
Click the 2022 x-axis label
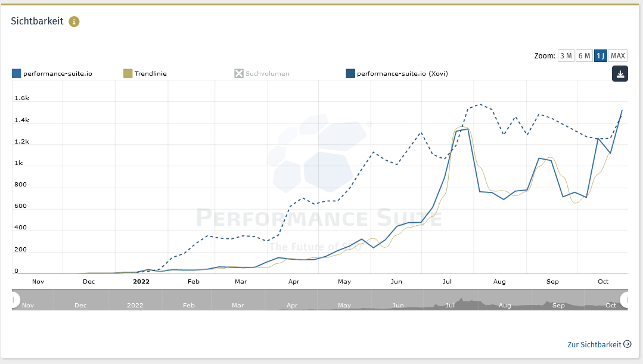point(141,282)
